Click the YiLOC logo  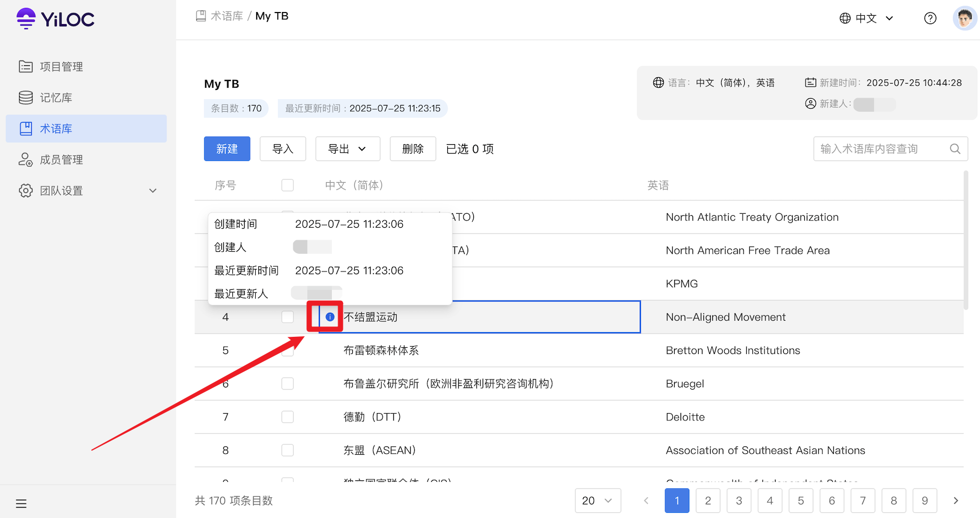pyautogui.click(x=55, y=19)
